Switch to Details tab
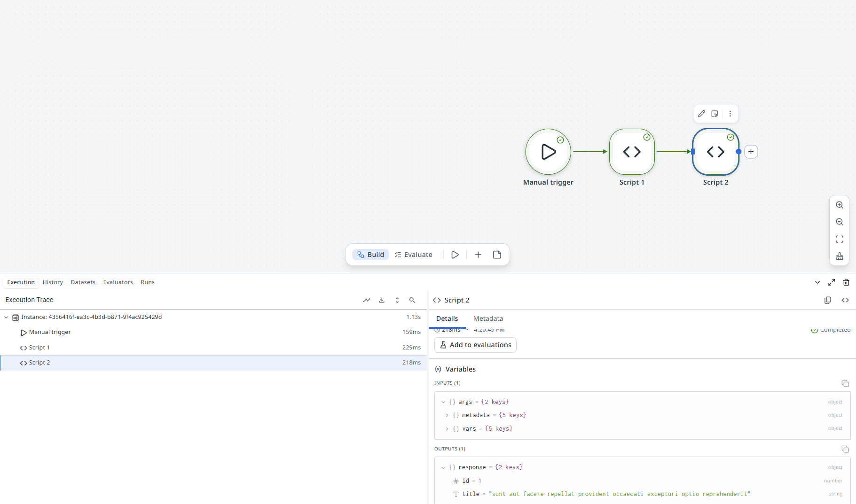Image resolution: width=856 pixels, height=504 pixels. (x=447, y=318)
